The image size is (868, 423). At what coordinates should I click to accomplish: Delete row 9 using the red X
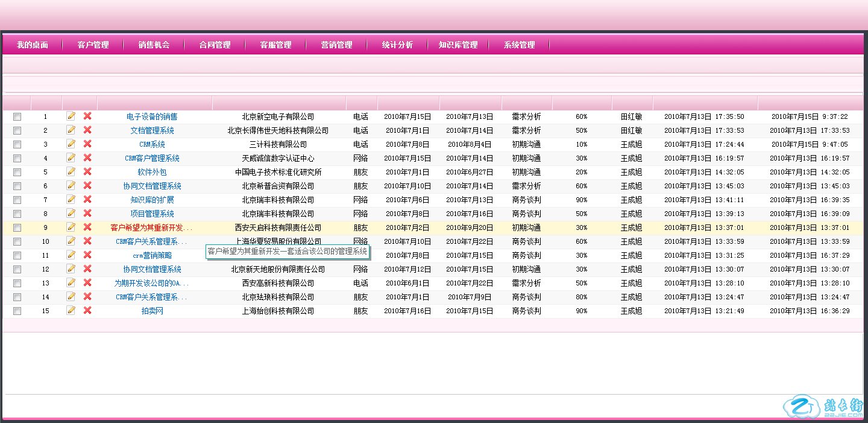(x=87, y=227)
